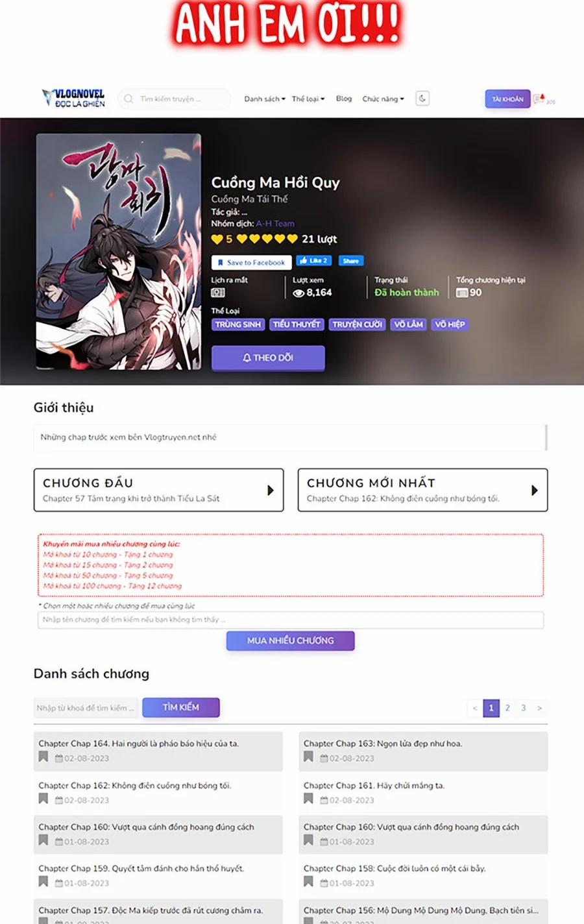584x924 pixels.
Task: Expand the Thể loại dropdown menu
Action: (x=308, y=99)
